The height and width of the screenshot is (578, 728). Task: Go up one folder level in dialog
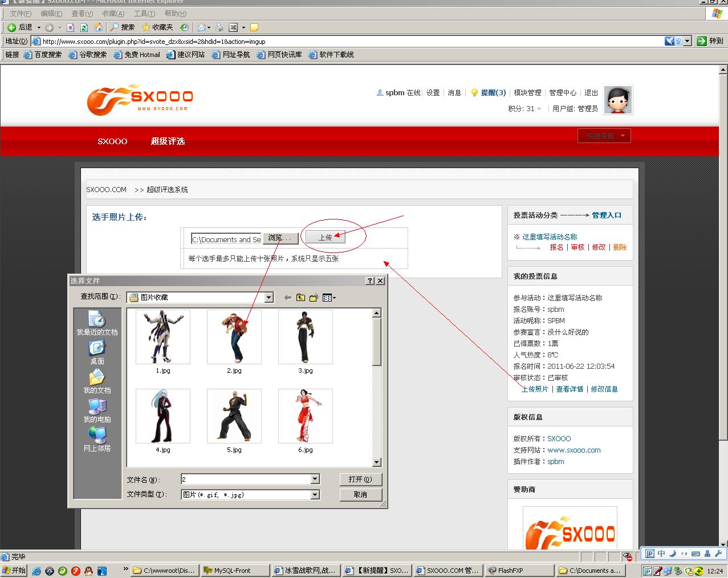click(300, 298)
